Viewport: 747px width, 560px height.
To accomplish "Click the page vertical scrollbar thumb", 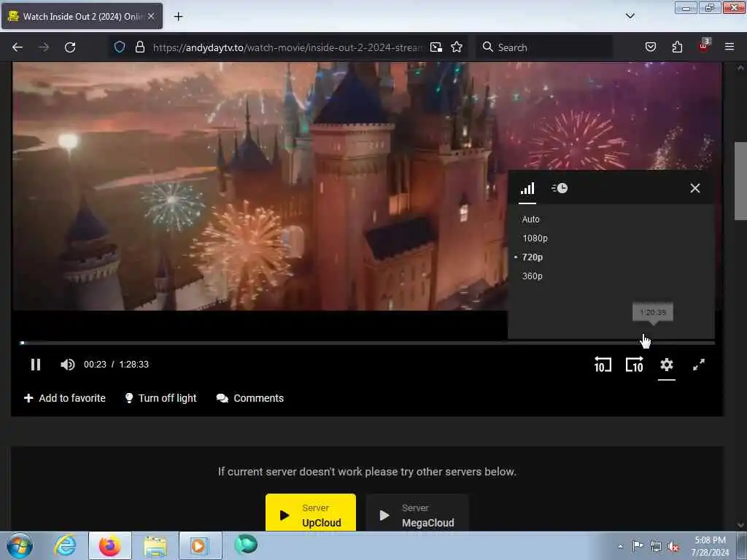I will 740,181.
